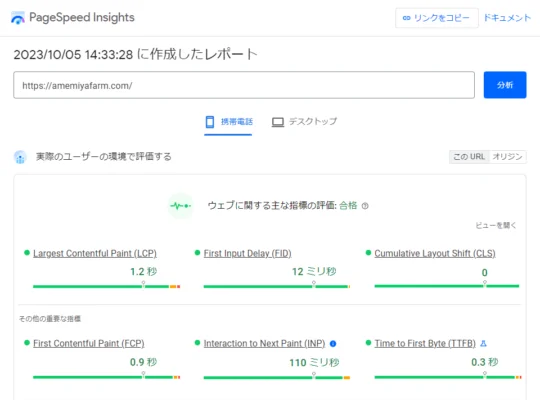The width and height of the screenshot is (540, 400).
Task: Click the CLS distribution bar
Action: point(447,286)
